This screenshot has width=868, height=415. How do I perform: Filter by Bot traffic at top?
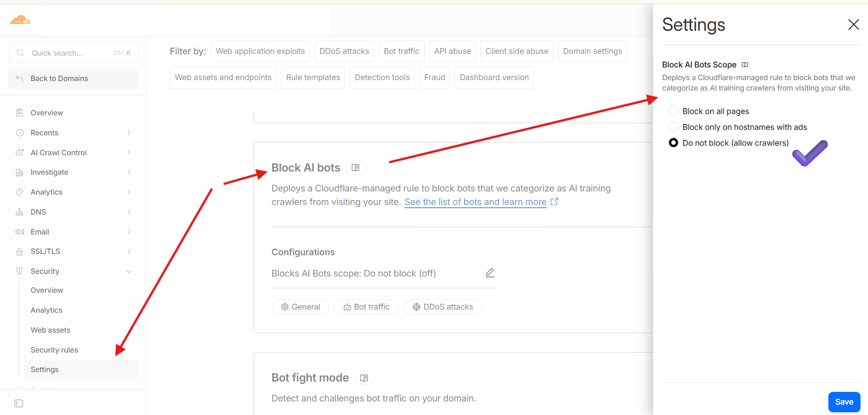point(402,51)
